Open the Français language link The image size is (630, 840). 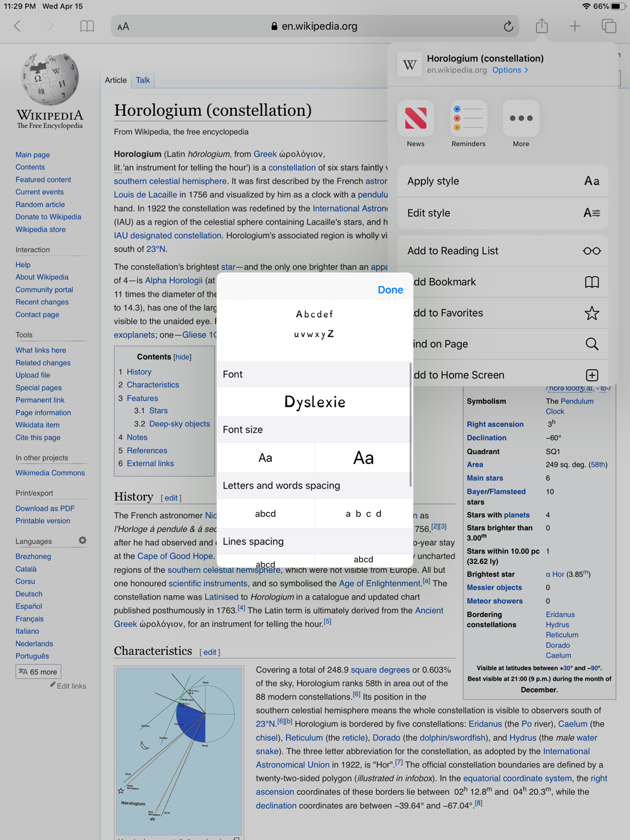pos(30,619)
